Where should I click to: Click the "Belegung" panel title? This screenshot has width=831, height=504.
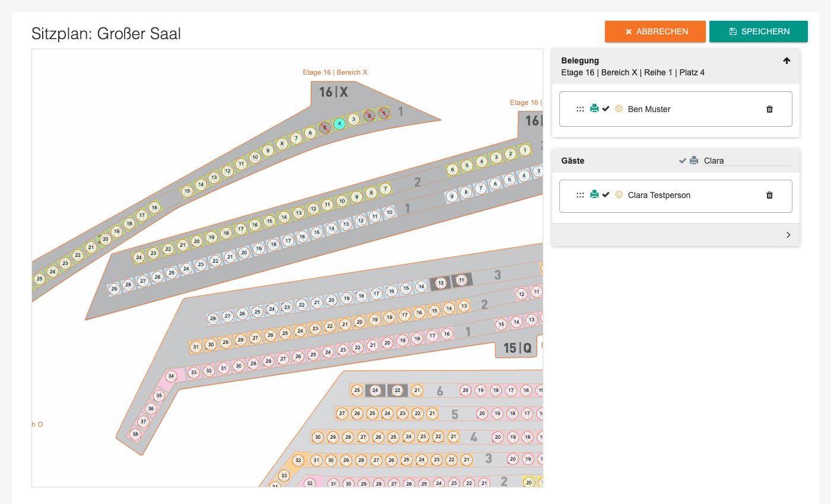click(580, 60)
